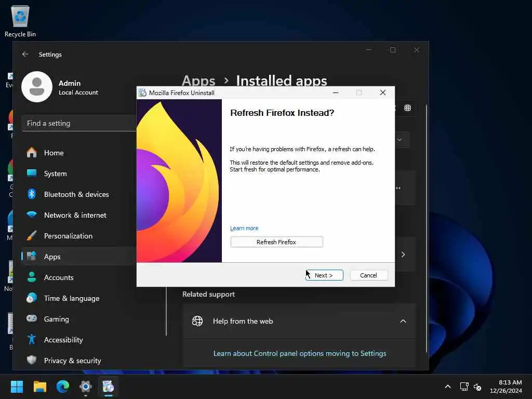Click the app row more options dots
This screenshot has width=532, height=399.
(x=398, y=188)
